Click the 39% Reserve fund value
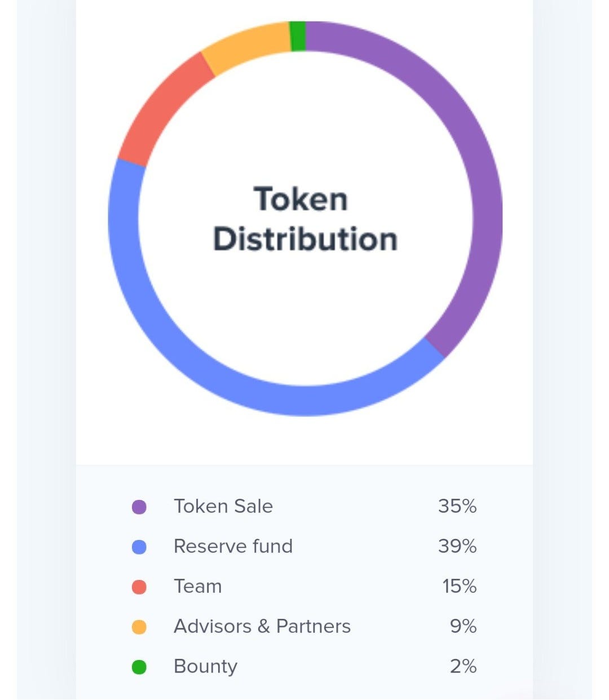Screen dimensions: 609x700 [457, 546]
